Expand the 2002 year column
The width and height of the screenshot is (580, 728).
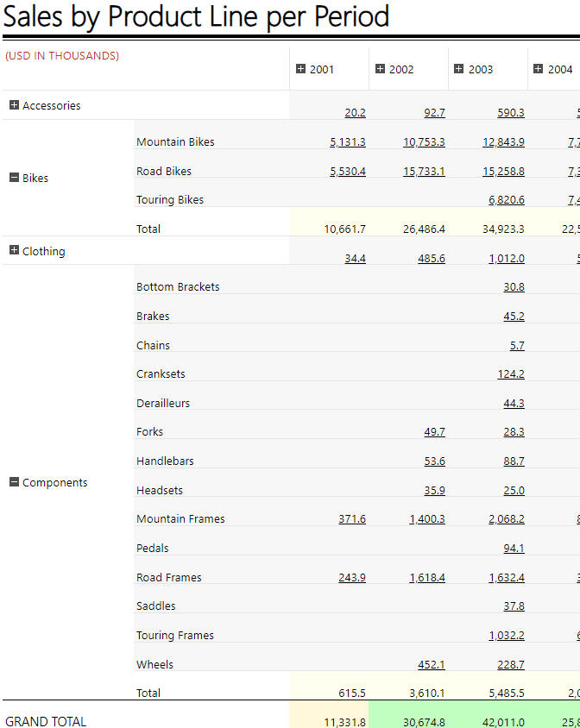380,69
